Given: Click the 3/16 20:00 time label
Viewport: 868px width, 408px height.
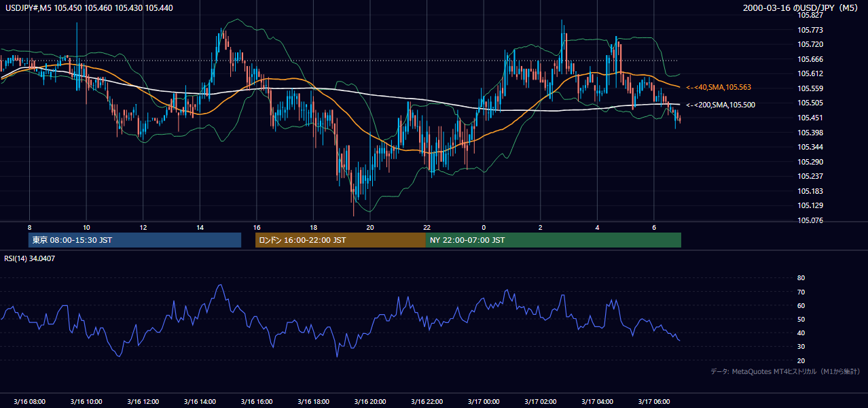Looking at the screenshot, I should tap(370, 401).
